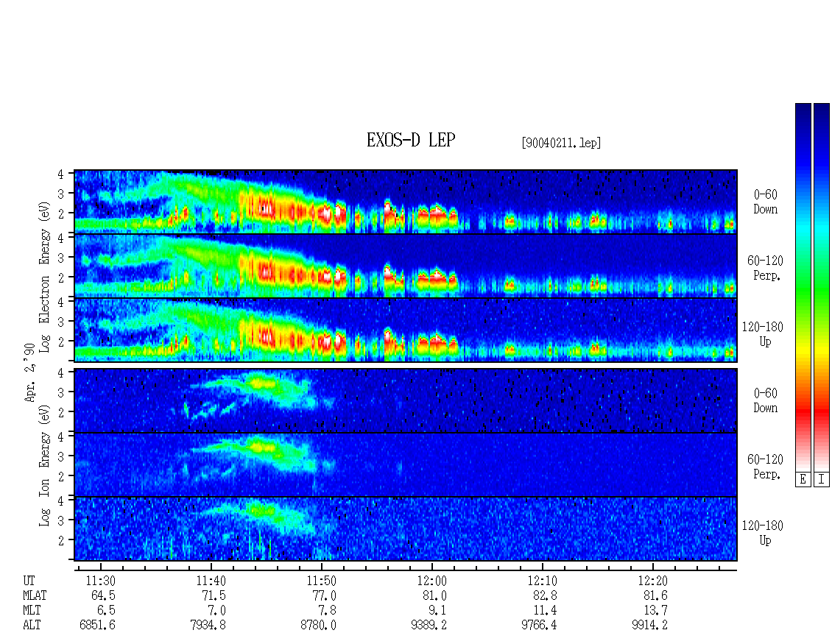This screenshot has width=832, height=644.
Task: Click the electron 60-120 Perp. spectrogram panel
Action: [x=406, y=266]
